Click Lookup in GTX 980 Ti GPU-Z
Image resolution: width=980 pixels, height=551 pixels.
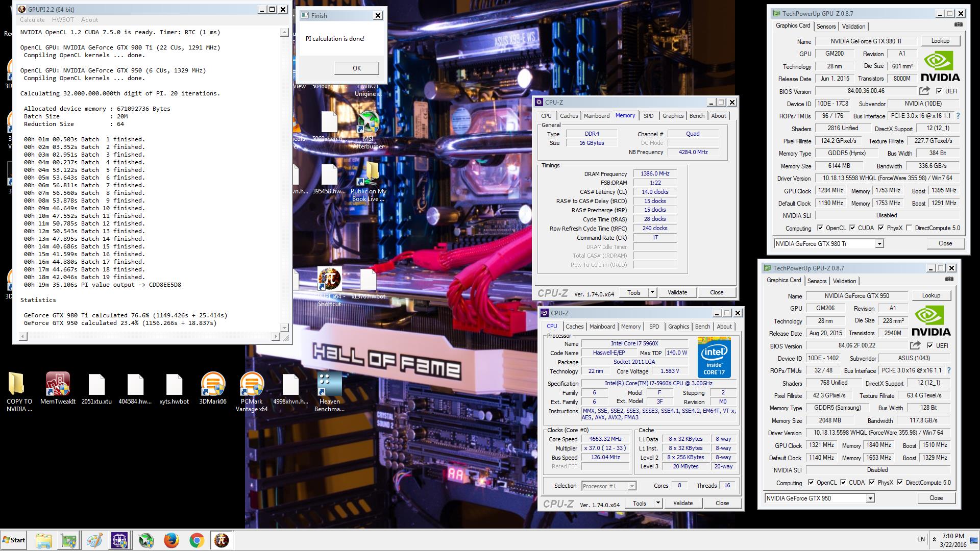(940, 41)
